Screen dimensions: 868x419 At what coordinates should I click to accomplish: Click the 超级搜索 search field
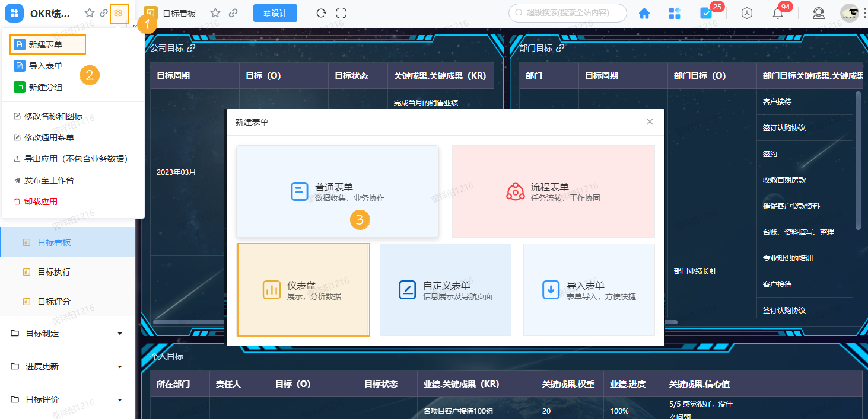(568, 12)
